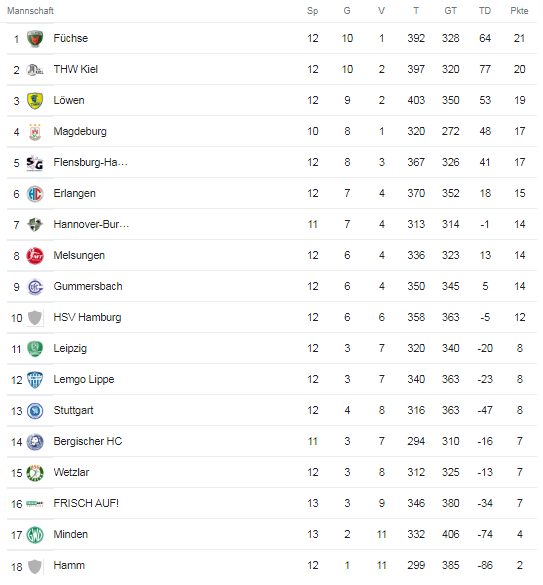Click the Gummersbach team crest

point(35,287)
